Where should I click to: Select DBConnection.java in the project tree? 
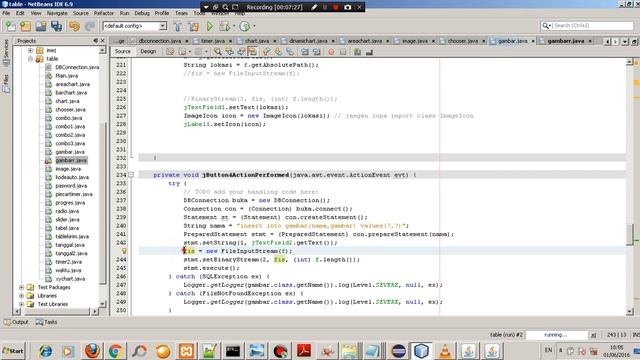77,67
